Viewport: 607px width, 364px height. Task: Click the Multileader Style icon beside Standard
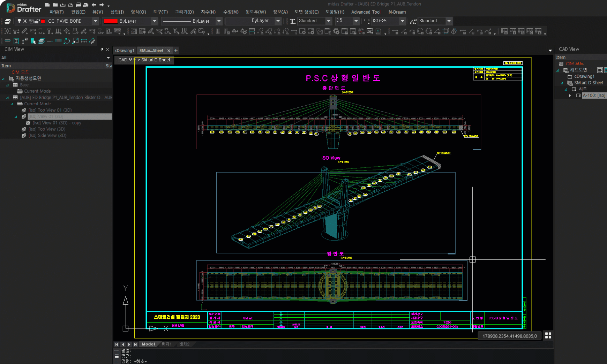pos(413,21)
